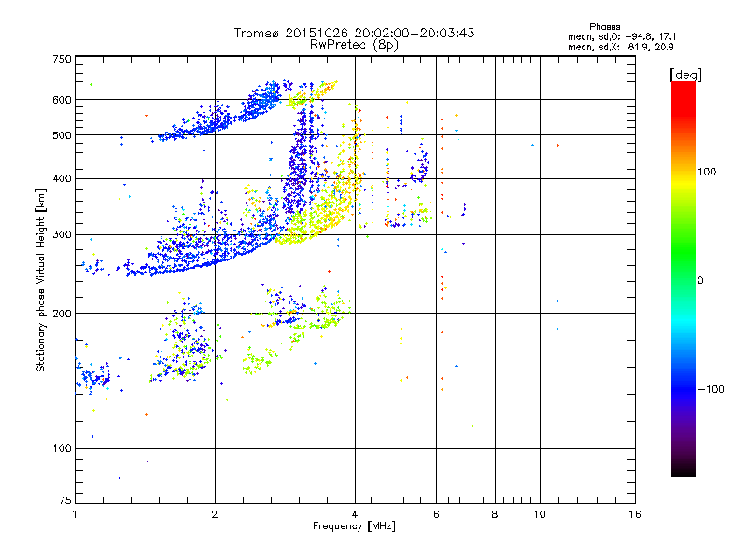Viewport: 747px width, 560px height.
Task: Click x-axis tick label '1'
Action: click(x=75, y=514)
